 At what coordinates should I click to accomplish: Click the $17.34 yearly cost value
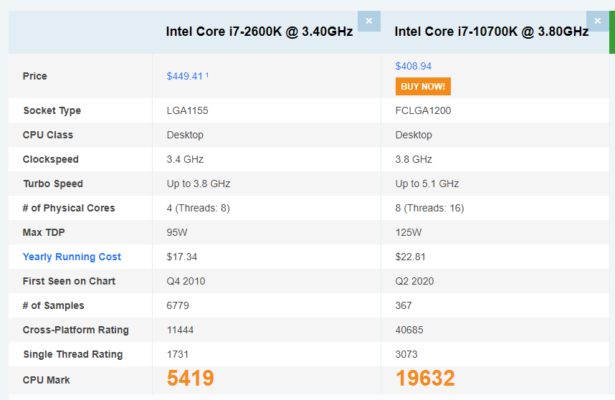(x=182, y=257)
